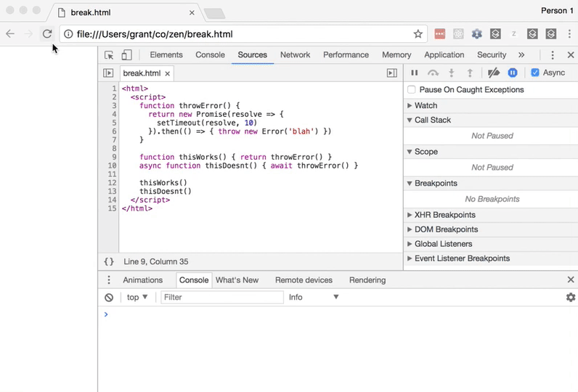Open the red extension icon in toolbar
Screen dimensions: 578x392
point(439,34)
